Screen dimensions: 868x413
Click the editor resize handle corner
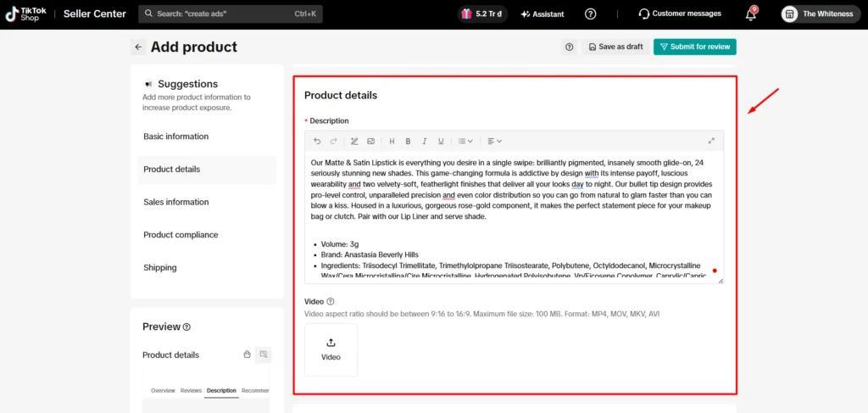tap(721, 282)
